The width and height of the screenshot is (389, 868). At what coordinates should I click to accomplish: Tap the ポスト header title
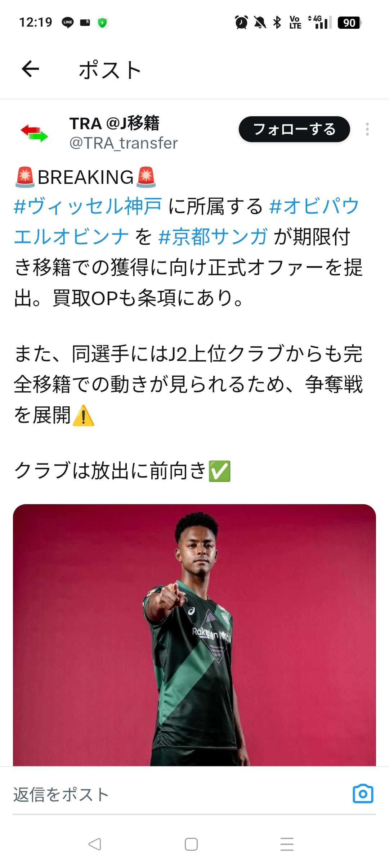pos(110,69)
